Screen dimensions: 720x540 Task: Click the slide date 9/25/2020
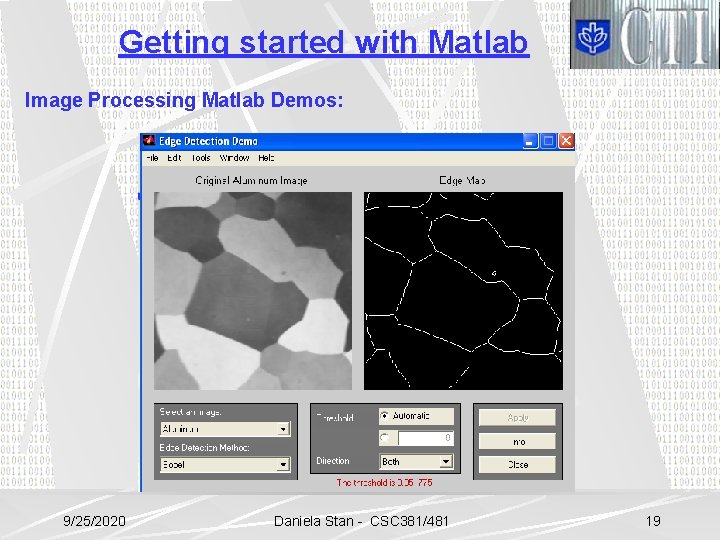(x=94, y=521)
